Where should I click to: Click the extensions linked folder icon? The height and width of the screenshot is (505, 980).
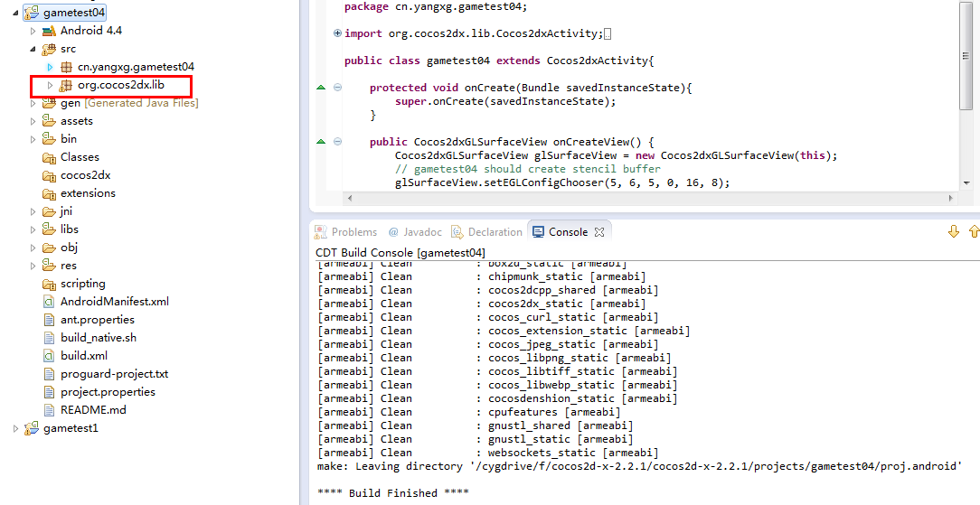click(49, 193)
